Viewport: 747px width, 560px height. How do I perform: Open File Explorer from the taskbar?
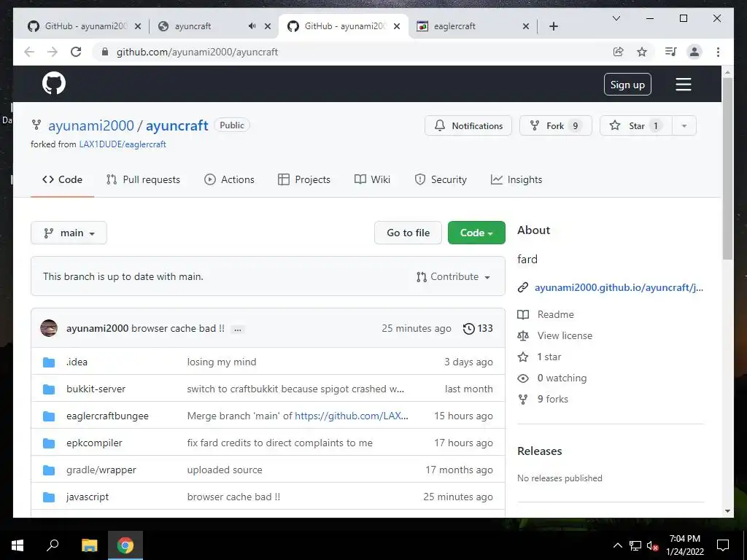tap(89, 545)
